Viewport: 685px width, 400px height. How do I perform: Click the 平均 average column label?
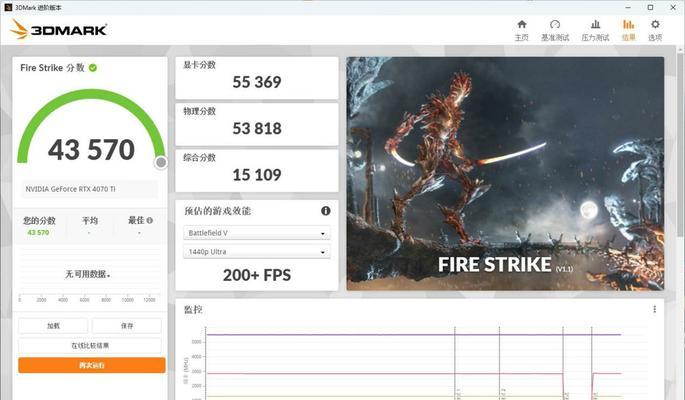[90, 221]
